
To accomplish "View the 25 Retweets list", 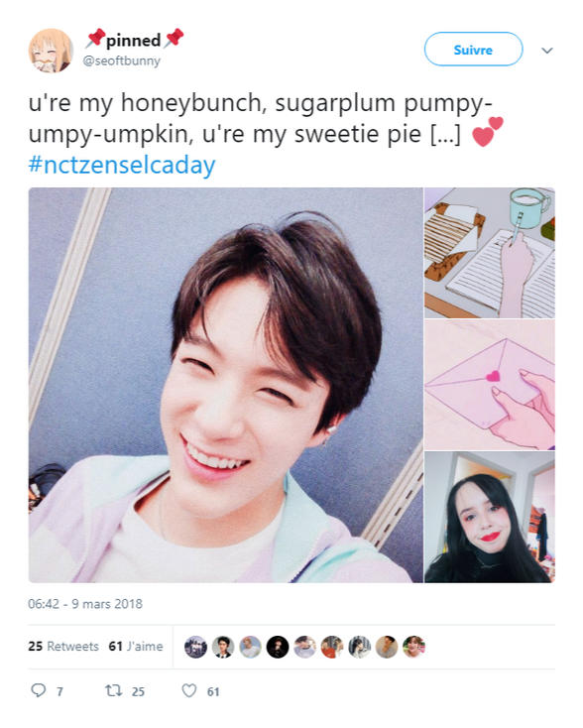I will tap(63, 647).
